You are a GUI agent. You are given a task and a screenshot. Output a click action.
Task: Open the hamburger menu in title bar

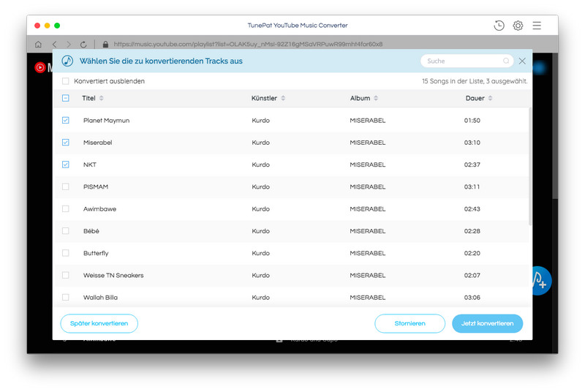(x=537, y=26)
